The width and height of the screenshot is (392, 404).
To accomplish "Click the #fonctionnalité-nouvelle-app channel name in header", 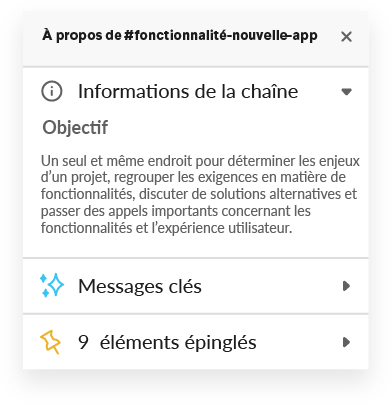I will 220,36.
